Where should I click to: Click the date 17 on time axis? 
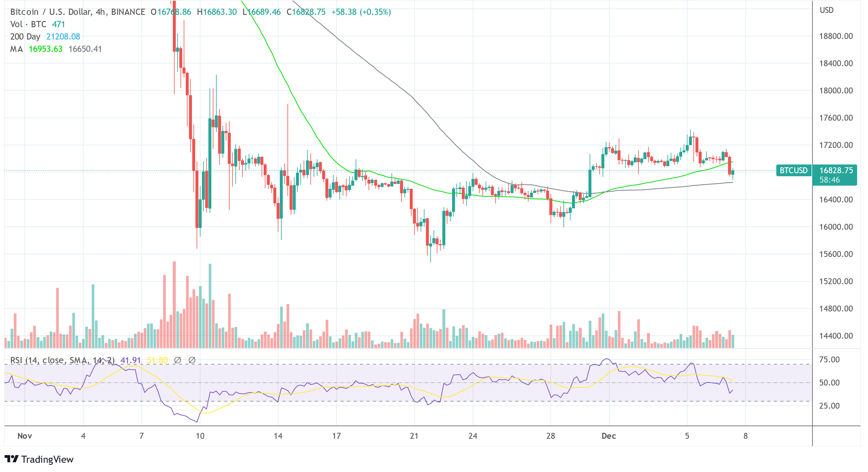pos(336,436)
